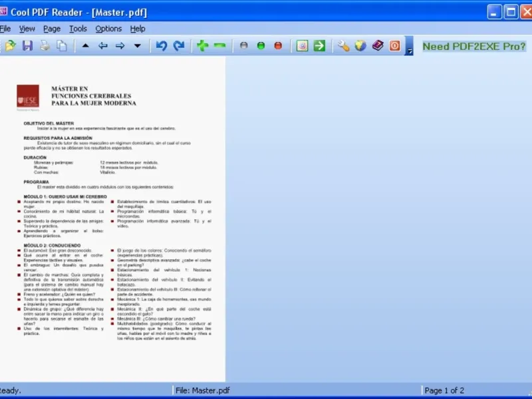Rotate counterclockwise with the blue undo arrow
Viewport: 532px width, 399px height.
click(x=162, y=45)
